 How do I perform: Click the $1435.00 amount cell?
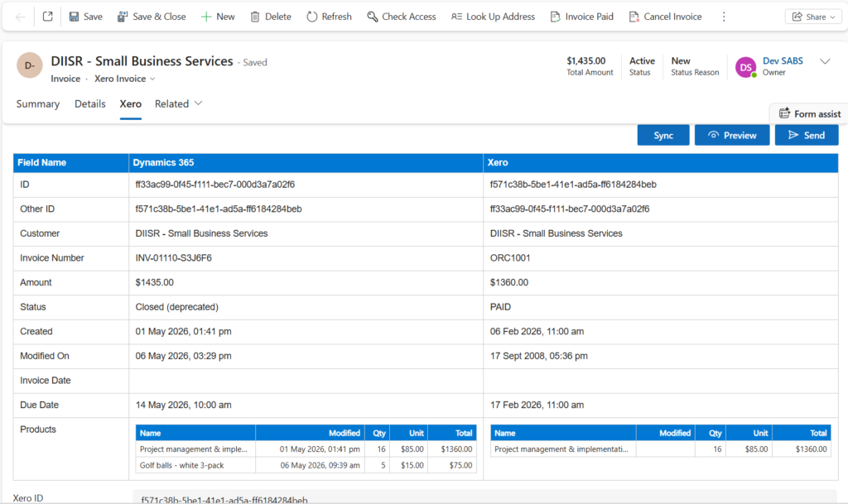[306, 282]
